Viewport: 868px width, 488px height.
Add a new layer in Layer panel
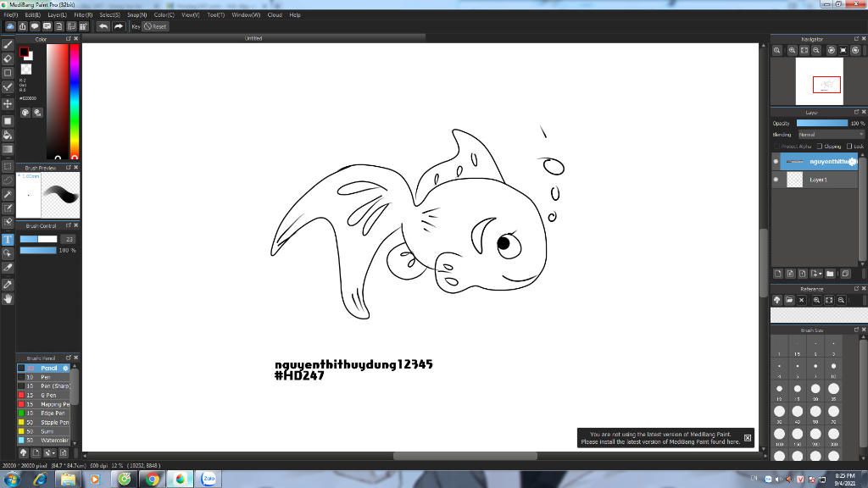(x=778, y=274)
